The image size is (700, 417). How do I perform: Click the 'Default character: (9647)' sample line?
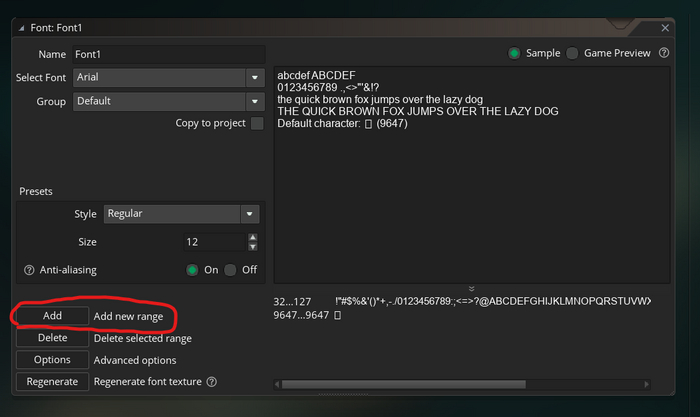[342, 124]
